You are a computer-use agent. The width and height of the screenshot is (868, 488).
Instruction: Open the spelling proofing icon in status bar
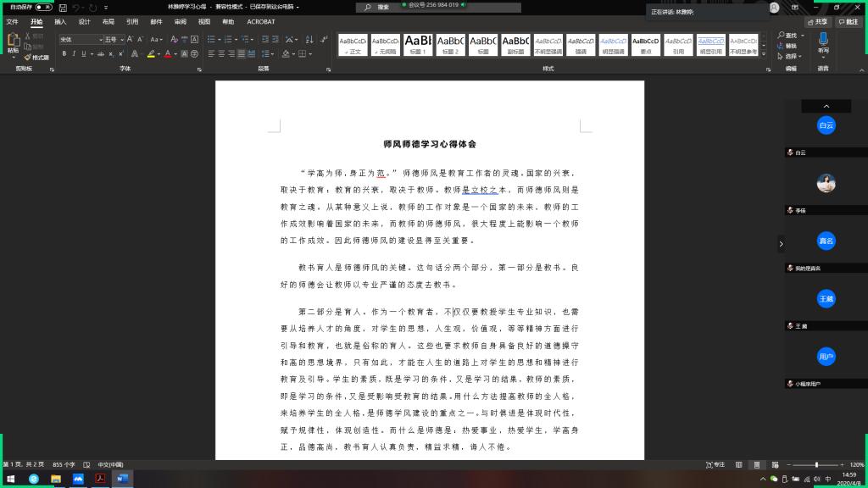(x=86, y=465)
